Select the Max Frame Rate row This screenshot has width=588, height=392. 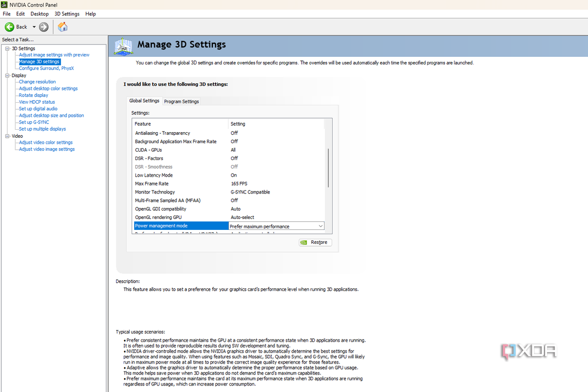pyautogui.click(x=229, y=184)
